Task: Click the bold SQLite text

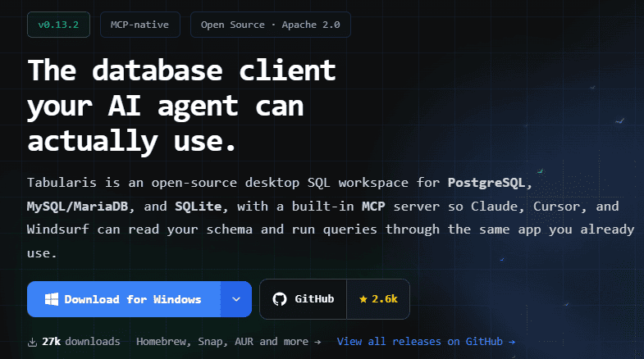Action: (x=199, y=207)
